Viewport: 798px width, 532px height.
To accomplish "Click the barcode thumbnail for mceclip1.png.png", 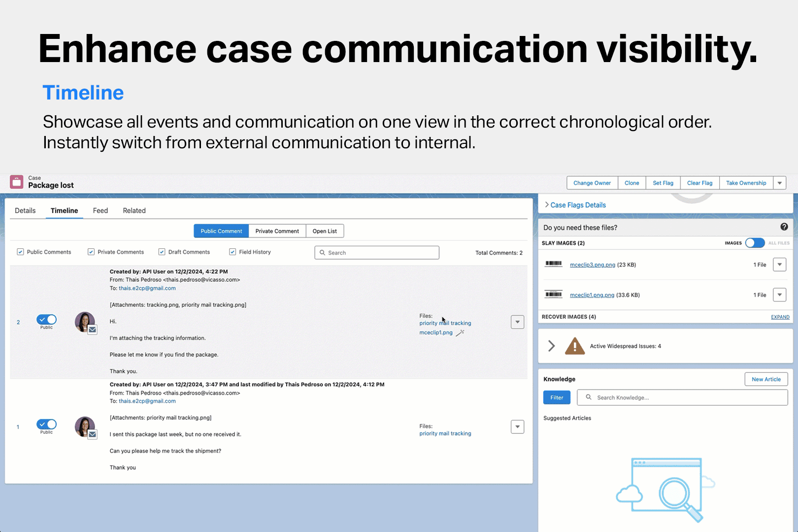I will 554,295.
